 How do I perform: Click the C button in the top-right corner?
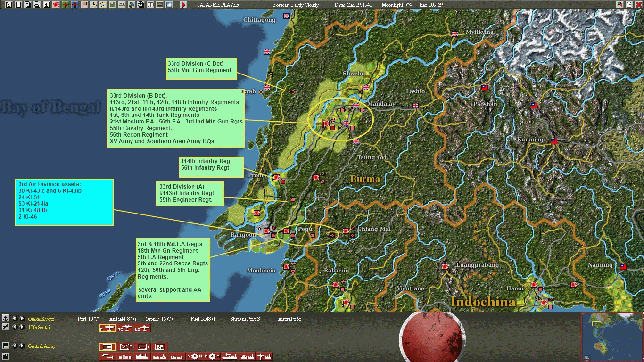point(629,5)
